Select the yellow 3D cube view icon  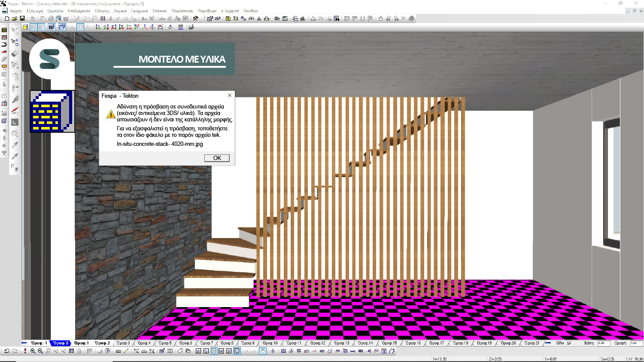click(x=25, y=27)
